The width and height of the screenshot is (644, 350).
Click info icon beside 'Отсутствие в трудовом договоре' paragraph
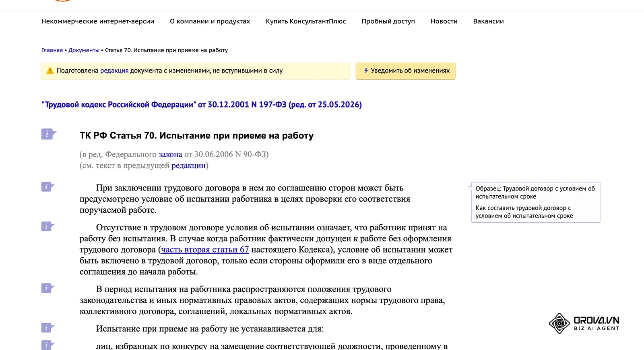click(47, 226)
